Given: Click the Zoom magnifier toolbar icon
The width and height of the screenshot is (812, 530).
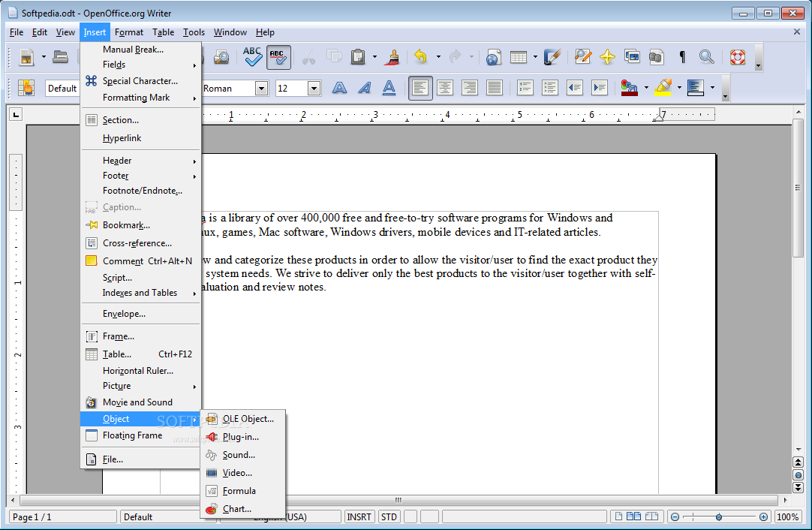Looking at the screenshot, I should pos(707,56).
